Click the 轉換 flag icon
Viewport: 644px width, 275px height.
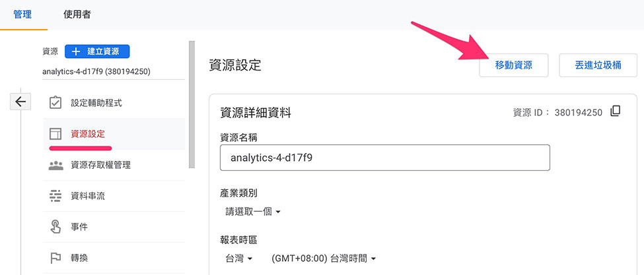point(55,257)
